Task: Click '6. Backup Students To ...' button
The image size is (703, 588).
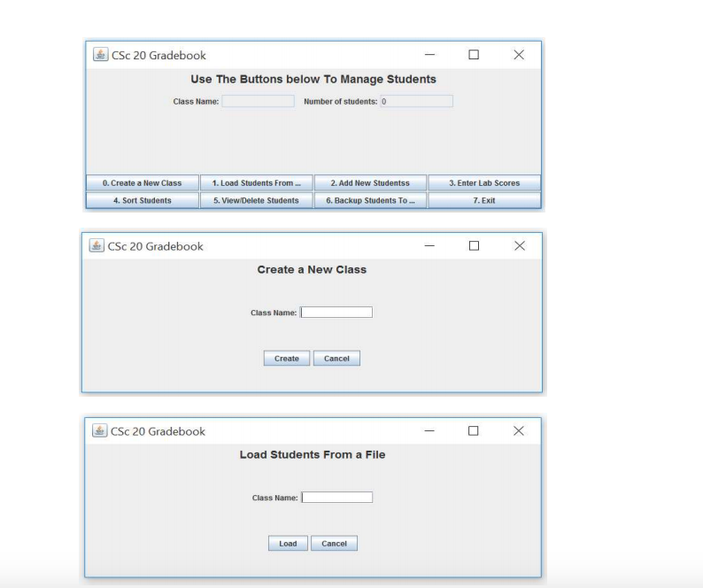Action: pyautogui.click(x=370, y=200)
